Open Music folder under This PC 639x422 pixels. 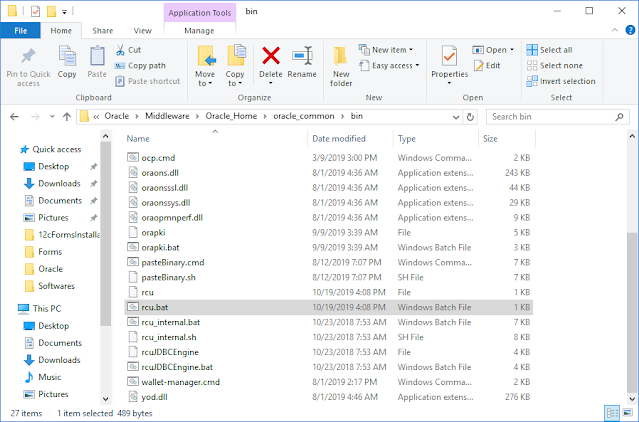tap(49, 377)
